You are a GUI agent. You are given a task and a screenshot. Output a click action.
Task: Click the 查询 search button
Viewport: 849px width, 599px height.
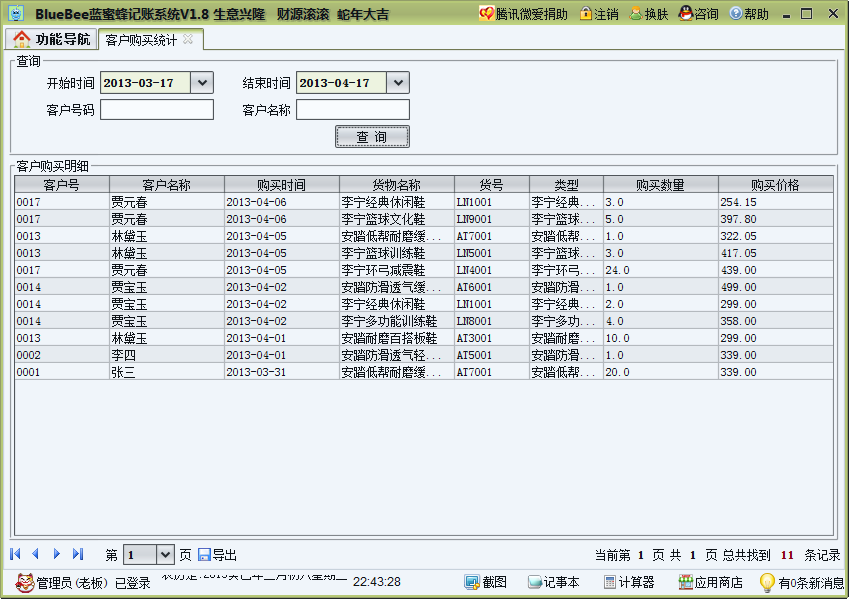tap(372, 136)
